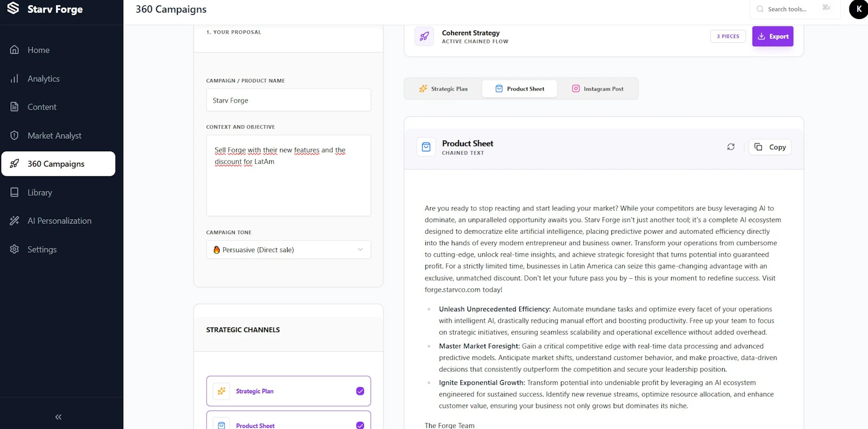868x429 pixels.
Task: Open AI Personalization from the sidebar
Action: coord(58,221)
